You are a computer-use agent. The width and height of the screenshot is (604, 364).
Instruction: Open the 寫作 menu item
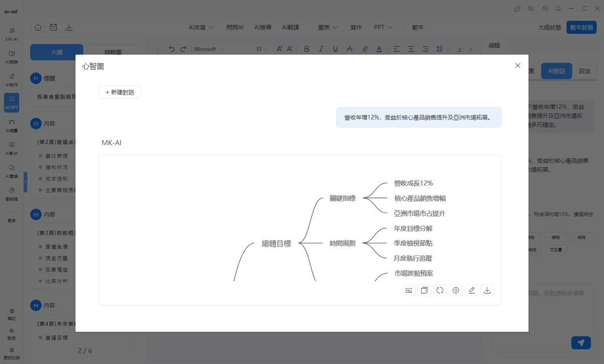[356, 27]
